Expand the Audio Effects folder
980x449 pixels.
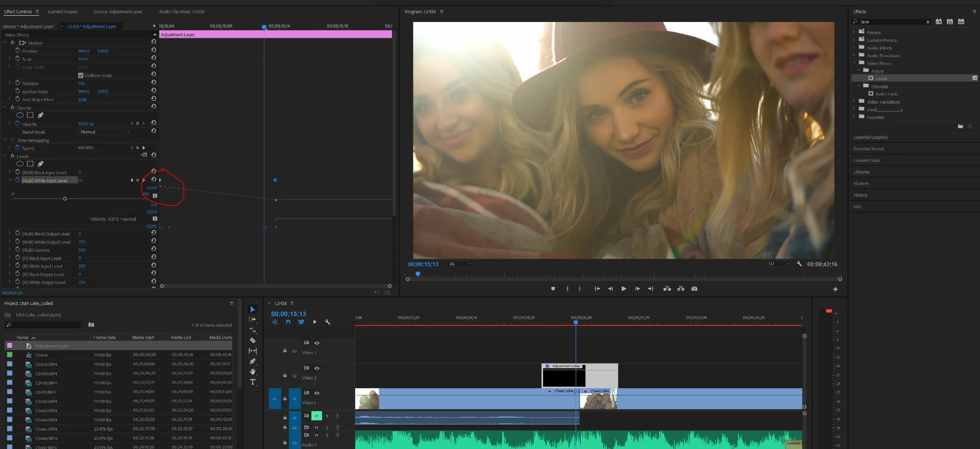click(853, 48)
